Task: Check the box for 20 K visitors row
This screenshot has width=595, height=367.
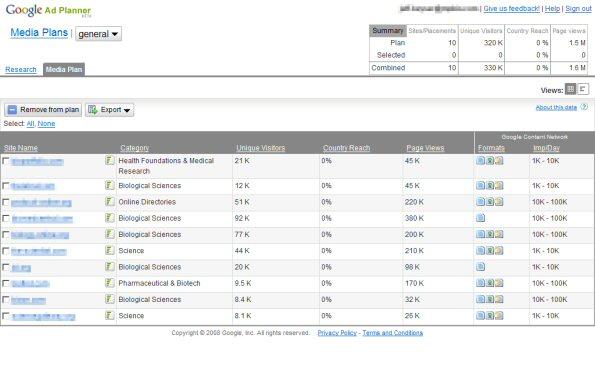Action: (x=6, y=267)
